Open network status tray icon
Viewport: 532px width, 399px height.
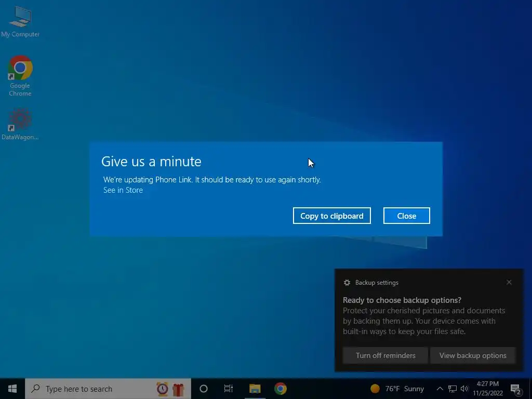pyautogui.click(x=453, y=389)
